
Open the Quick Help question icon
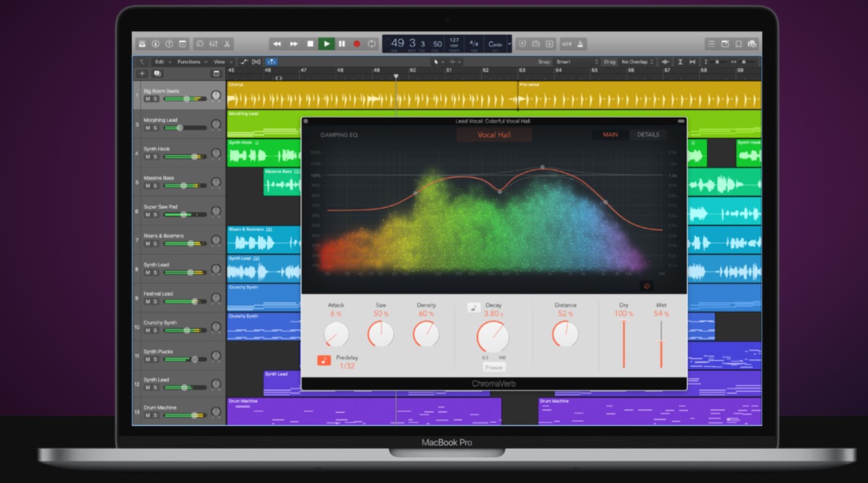point(169,43)
